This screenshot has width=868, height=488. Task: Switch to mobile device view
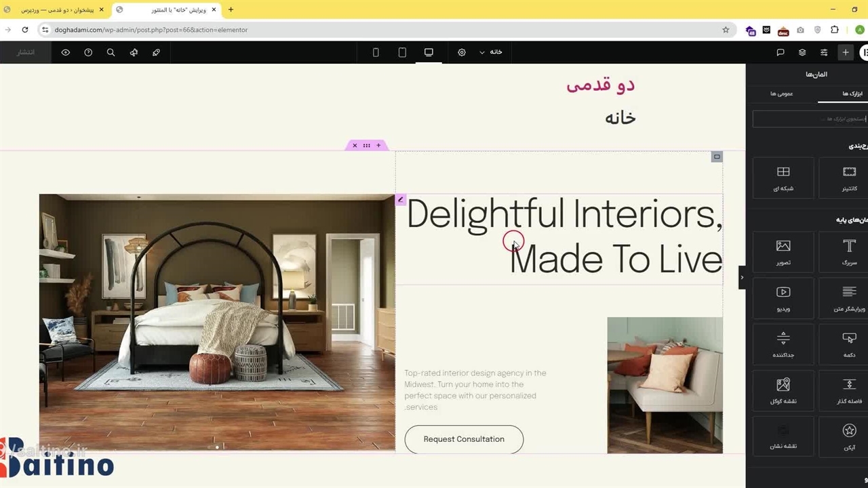(x=376, y=52)
